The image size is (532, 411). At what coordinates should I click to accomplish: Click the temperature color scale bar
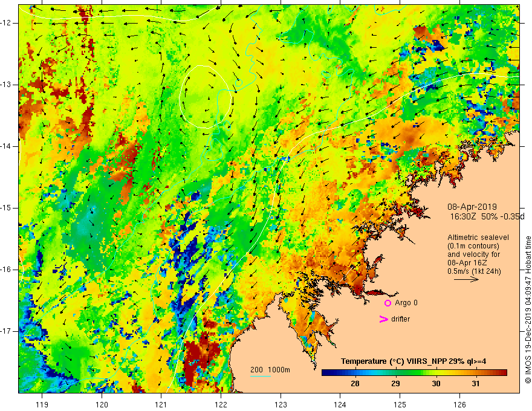414,373
